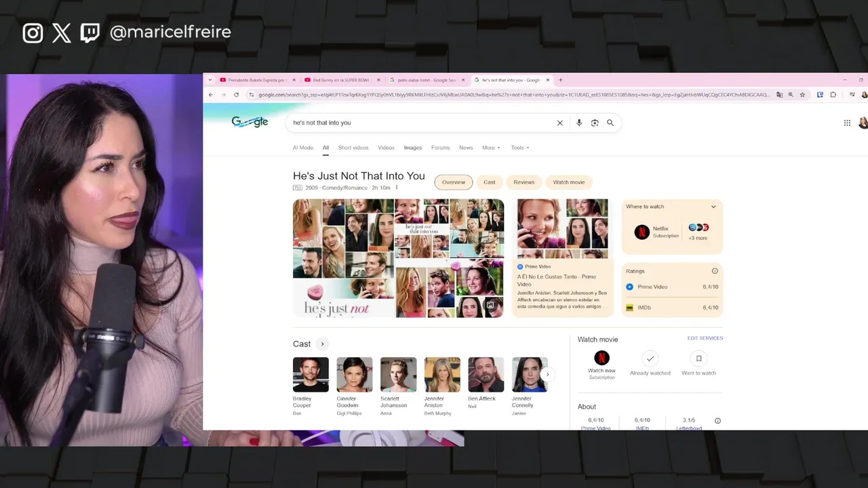Click the X (Twitter) logo in overlay

pyautogui.click(x=62, y=33)
